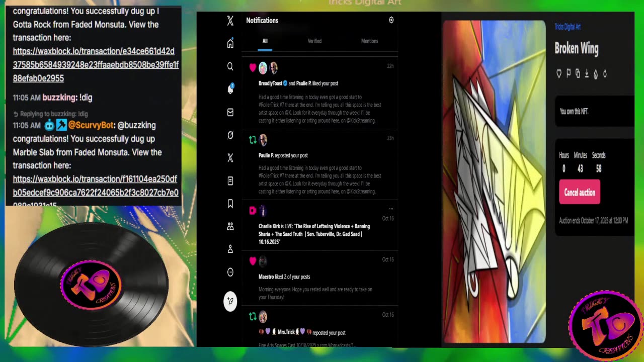Open Messages envelope icon in sidebar
The height and width of the screenshot is (362, 644).
pos(230,112)
